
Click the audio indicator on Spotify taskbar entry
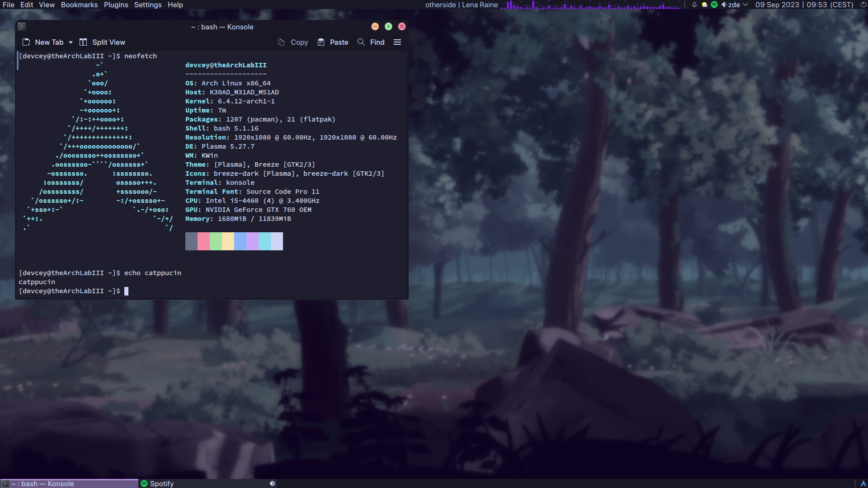(272, 483)
